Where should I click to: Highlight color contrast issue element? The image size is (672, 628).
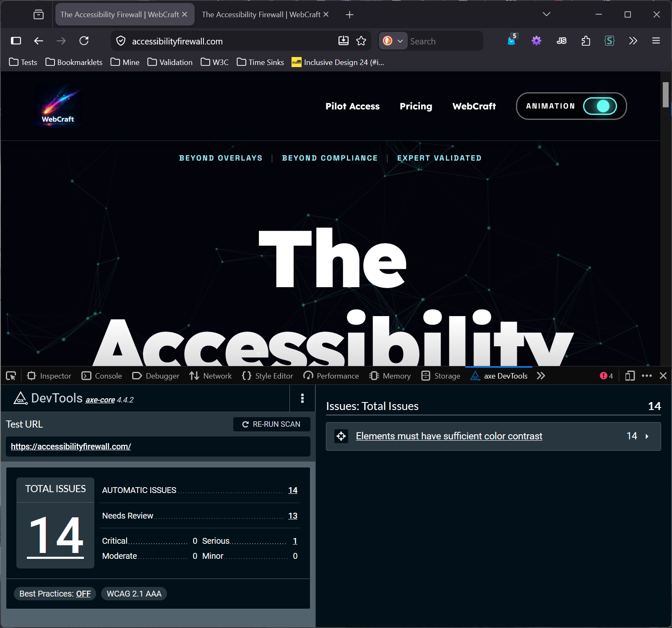pos(341,436)
